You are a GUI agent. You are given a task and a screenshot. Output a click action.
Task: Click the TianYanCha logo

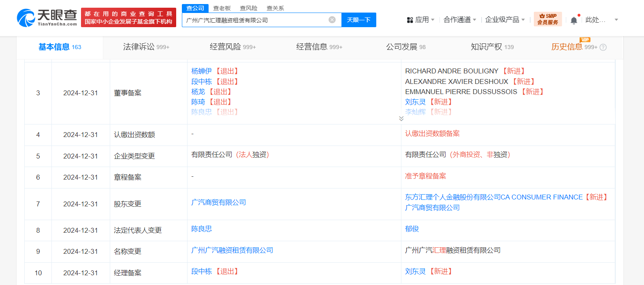coord(47,18)
